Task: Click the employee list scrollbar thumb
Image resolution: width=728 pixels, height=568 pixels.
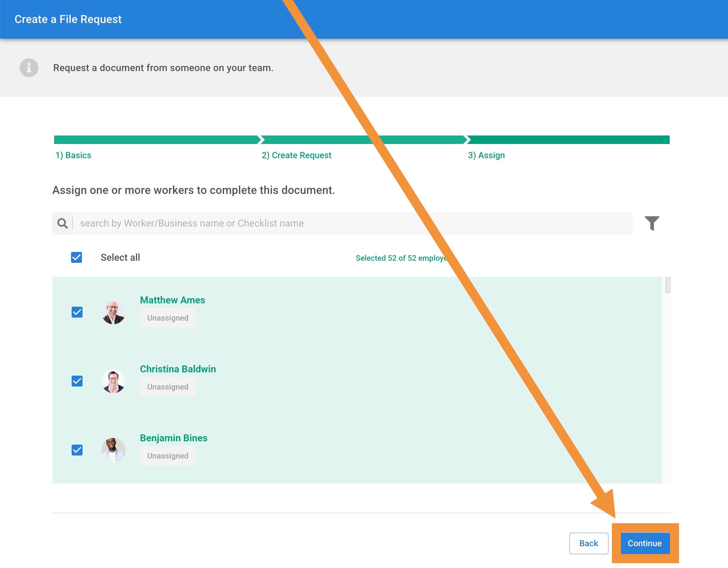Action: point(668,285)
